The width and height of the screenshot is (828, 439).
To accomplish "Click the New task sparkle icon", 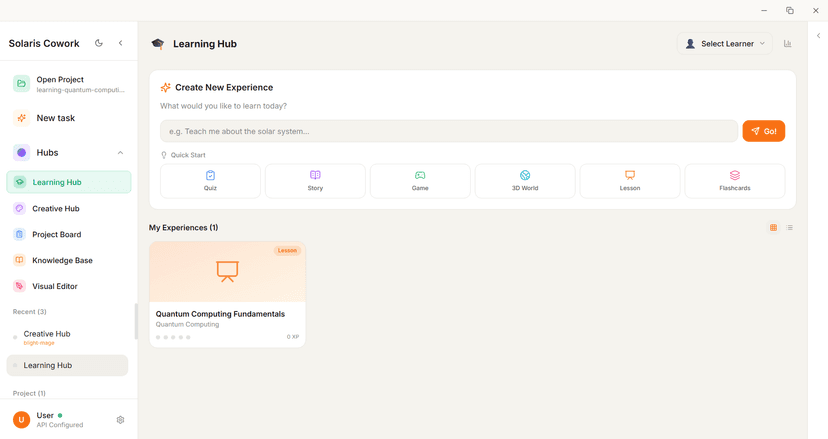I will pos(21,118).
